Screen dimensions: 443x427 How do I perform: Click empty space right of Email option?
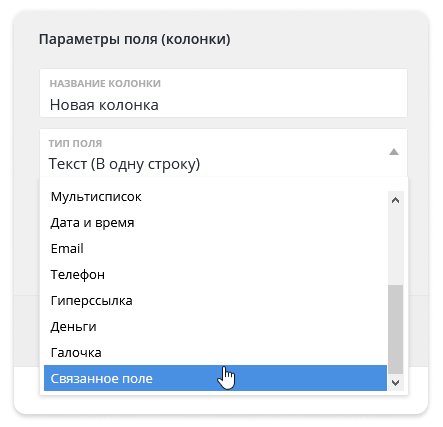(233, 249)
